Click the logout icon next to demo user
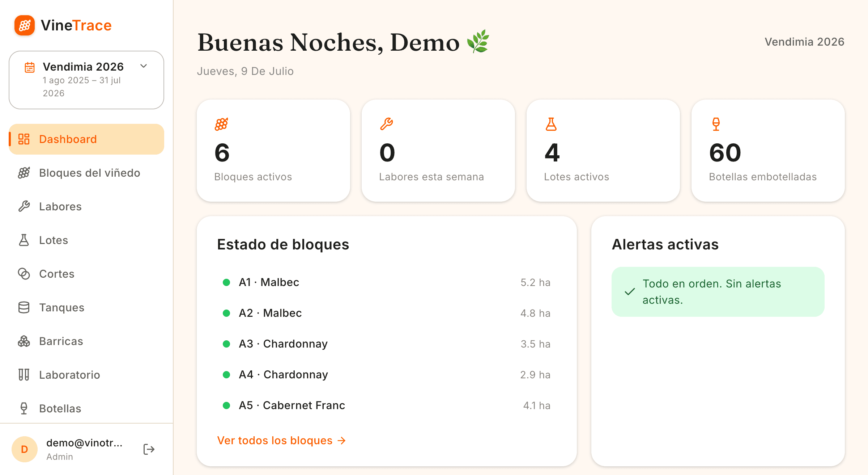Image resolution: width=868 pixels, height=475 pixels. coord(149,449)
